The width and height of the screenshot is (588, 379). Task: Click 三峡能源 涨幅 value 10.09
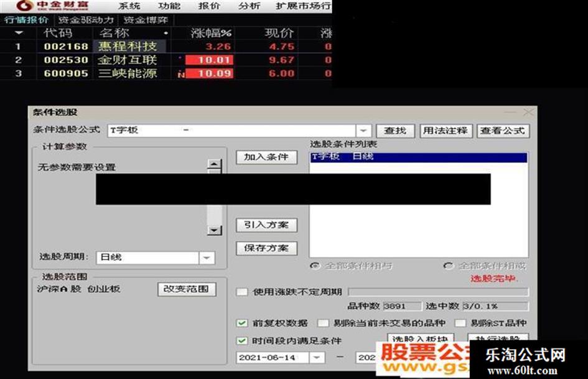210,73
